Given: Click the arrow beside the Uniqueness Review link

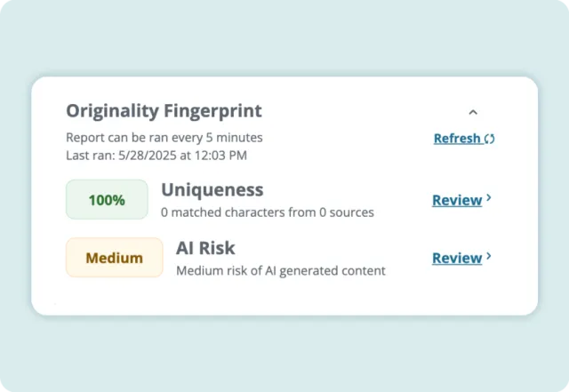Looking at the screenshot, I should [489, 199].
